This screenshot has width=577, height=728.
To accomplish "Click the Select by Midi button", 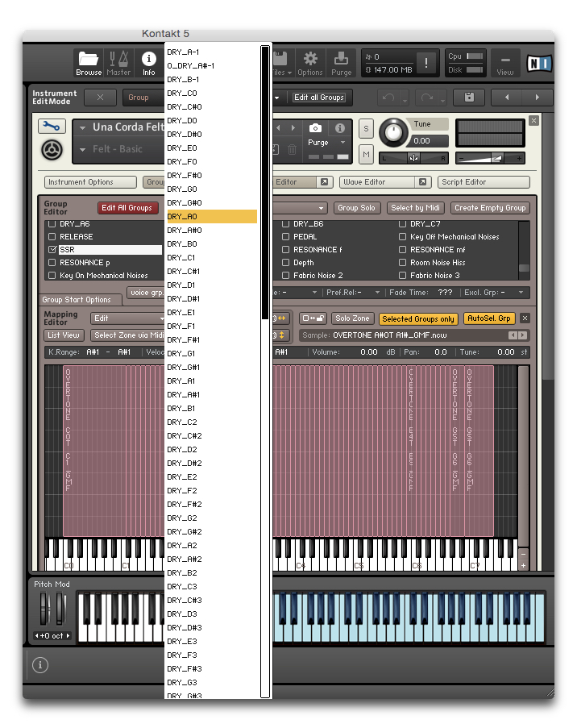I will coord(415,207).
